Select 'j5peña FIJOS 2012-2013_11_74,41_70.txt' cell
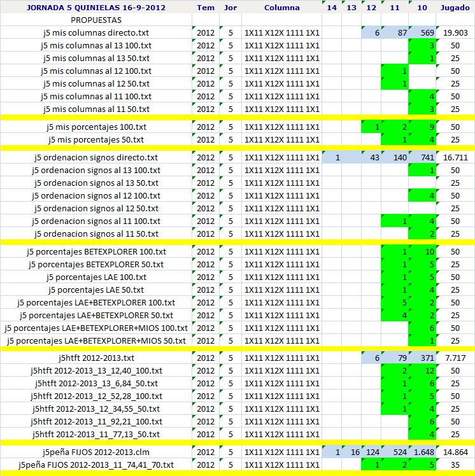 [x=96, y=465]
